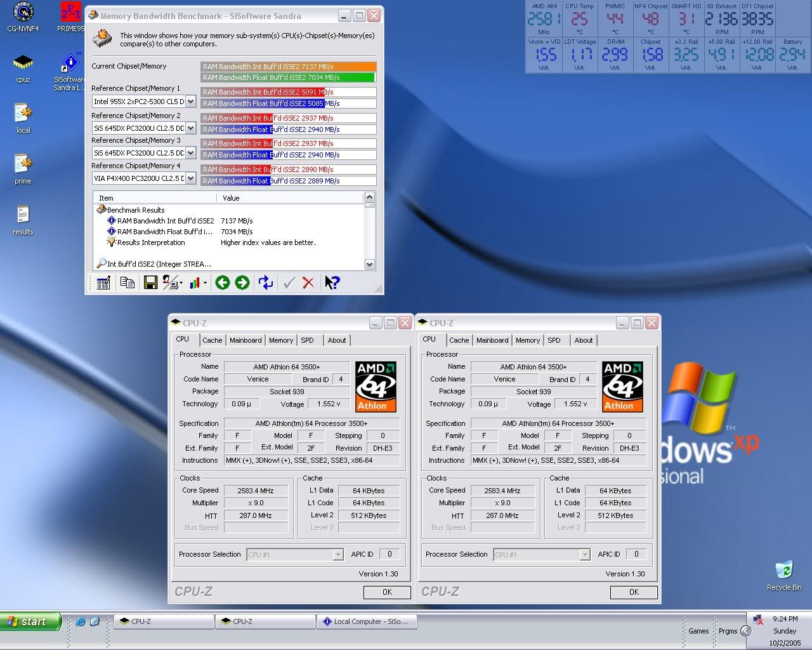Click the Options table icon in Sandra toolbar

(x=103, y=283)
